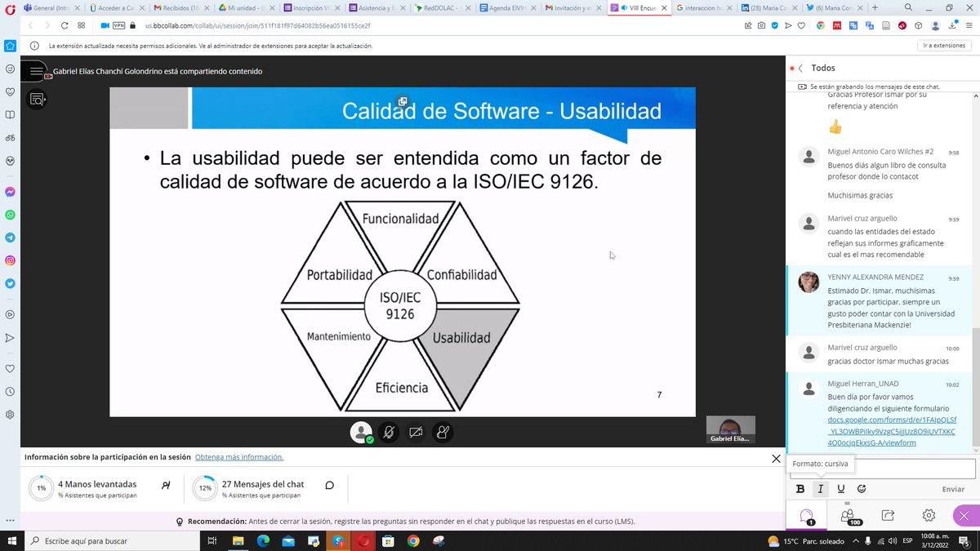
Task: Close the session participation information bar
Action: (x=776, y=459)
